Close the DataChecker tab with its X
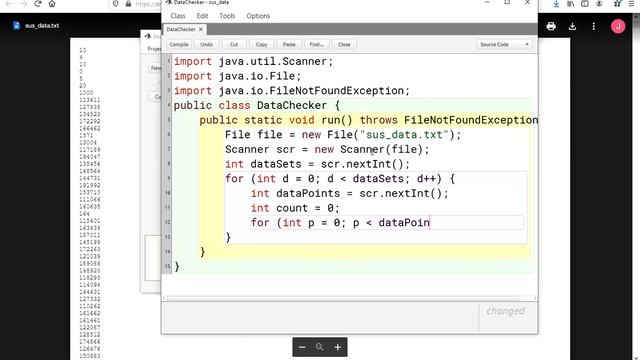 click(201, 29)
